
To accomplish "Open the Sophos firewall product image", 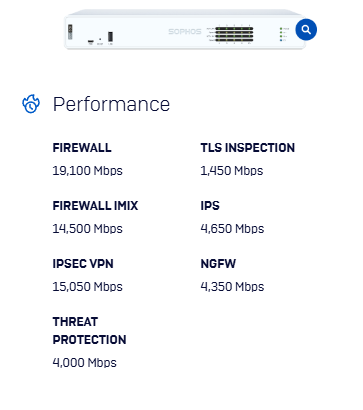I will [x=185, y=30].
